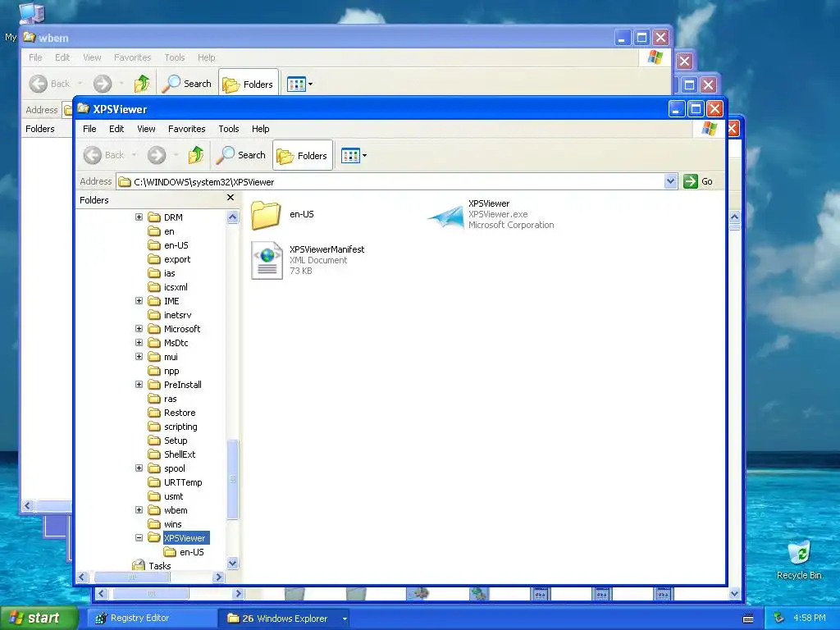Select the wins folder in tree
This screenshot has height=630, width=840.
point(172,524)
